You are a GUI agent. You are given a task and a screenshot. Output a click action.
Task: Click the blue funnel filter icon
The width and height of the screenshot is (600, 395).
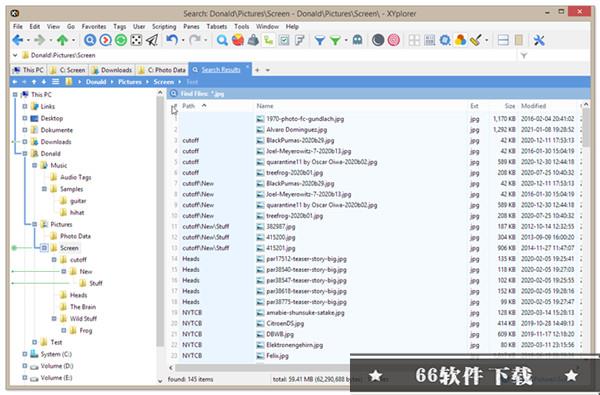[320, 40]
